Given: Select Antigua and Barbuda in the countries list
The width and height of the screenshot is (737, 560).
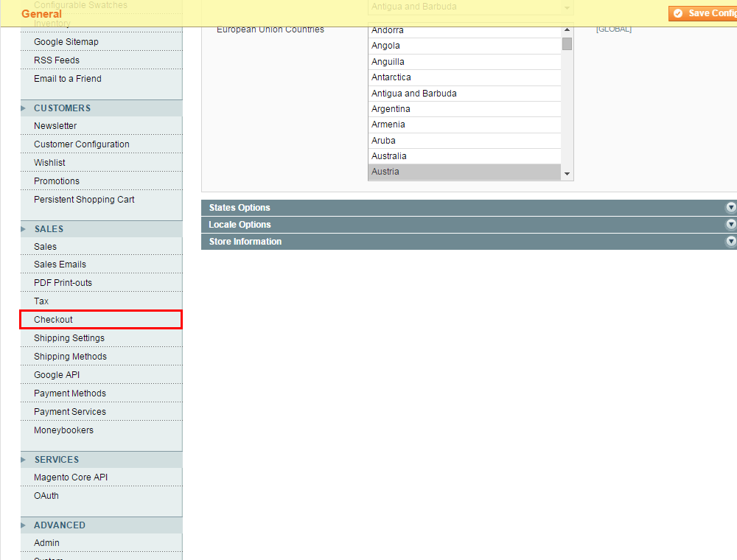Looking at the screenshot, I should click(464, 93).
